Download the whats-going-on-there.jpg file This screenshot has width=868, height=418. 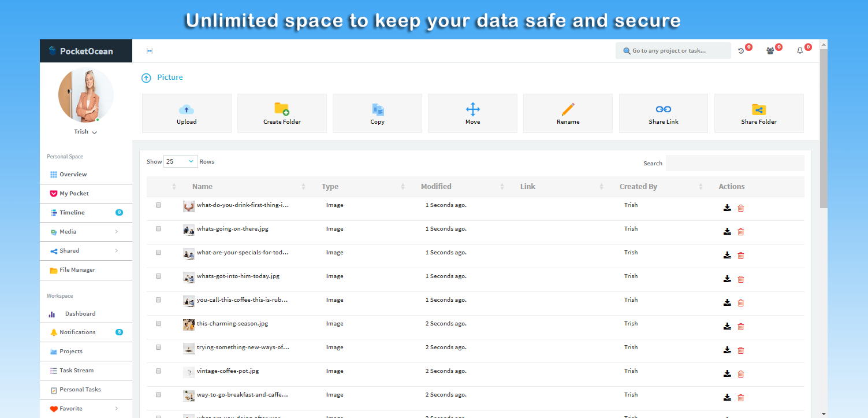[727, 232]
